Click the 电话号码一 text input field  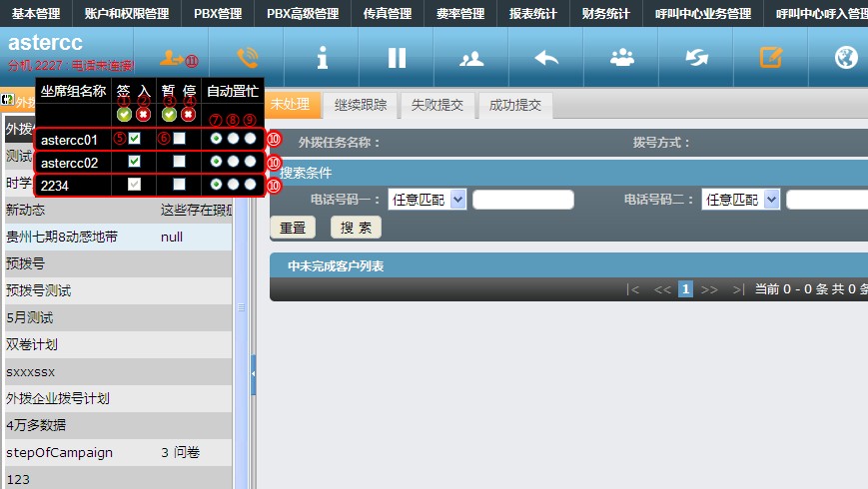[x=522, y=200]
